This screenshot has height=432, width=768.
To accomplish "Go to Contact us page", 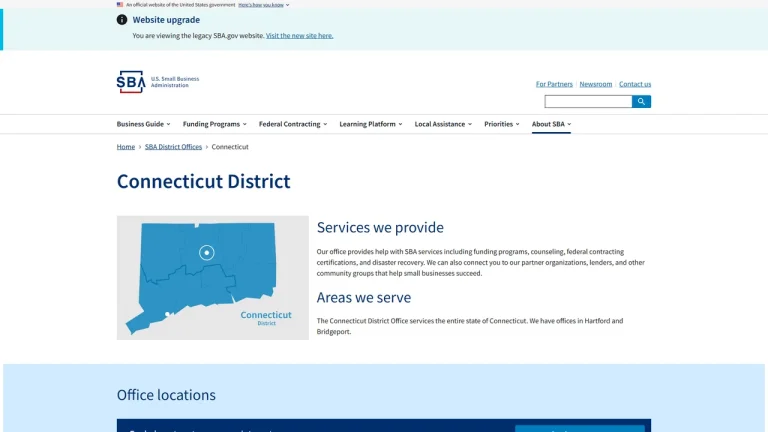I will (x=635, y=84).
